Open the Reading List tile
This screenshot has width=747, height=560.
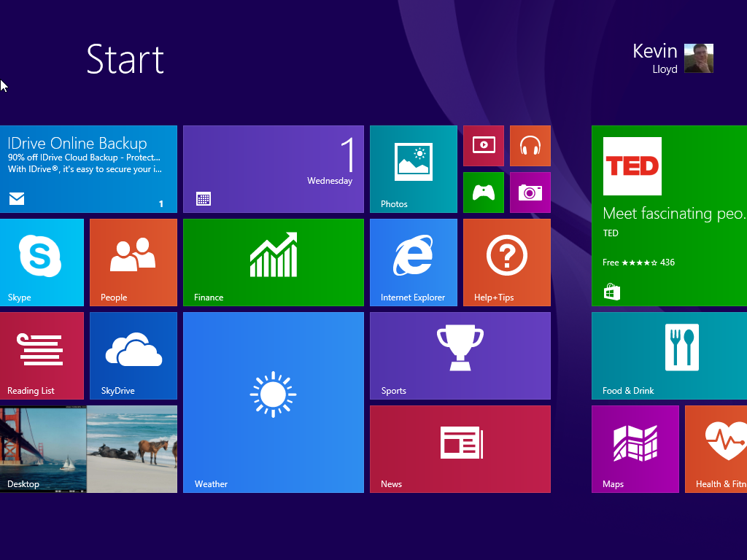pyautogui.click(x=42, y=356)
